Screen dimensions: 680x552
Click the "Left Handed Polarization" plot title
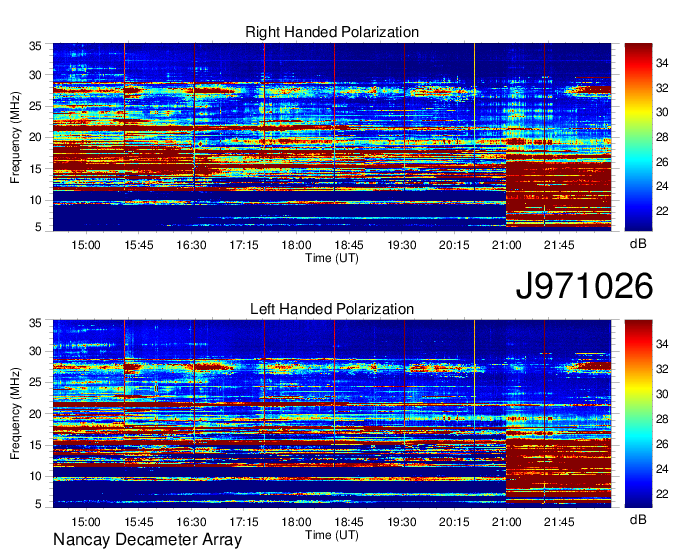click(332, 309)
